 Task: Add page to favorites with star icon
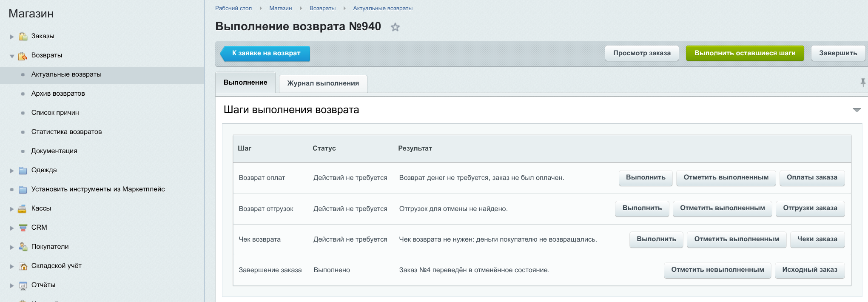pos(395,27)
